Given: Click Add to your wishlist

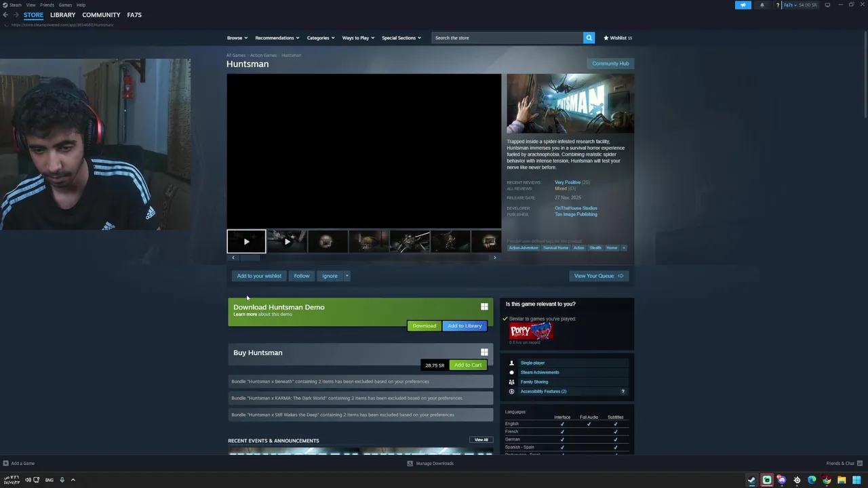Looking at the screenshot, I should coord(259,276).
